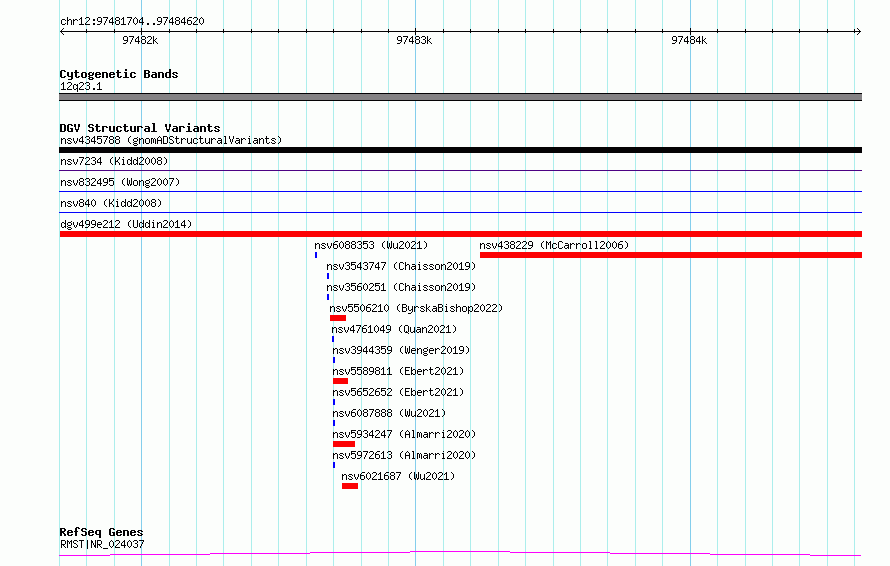
Task: Click nsv3944359 (Wenger2019) label
Action: (x=401, y=350)
